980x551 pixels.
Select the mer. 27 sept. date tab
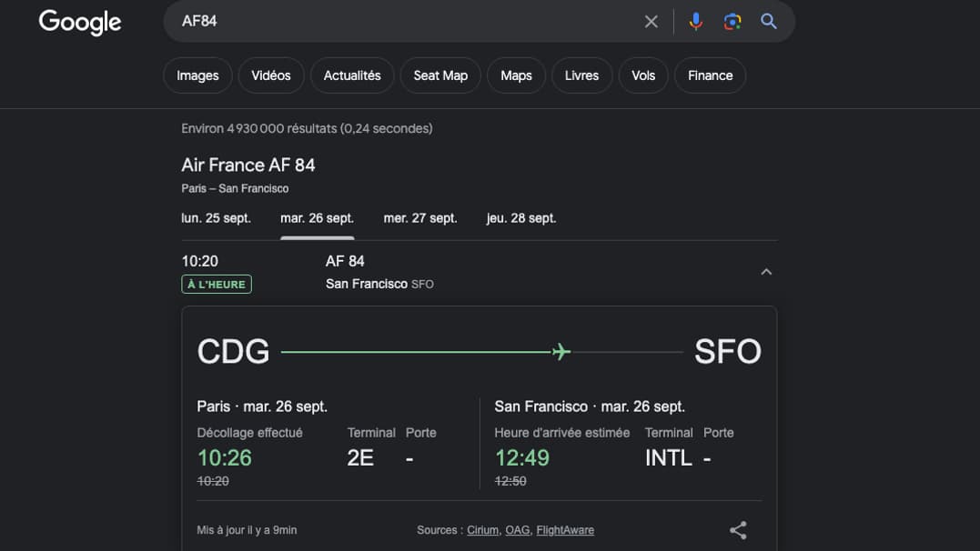pyautogui.click(x=420, y=218)
